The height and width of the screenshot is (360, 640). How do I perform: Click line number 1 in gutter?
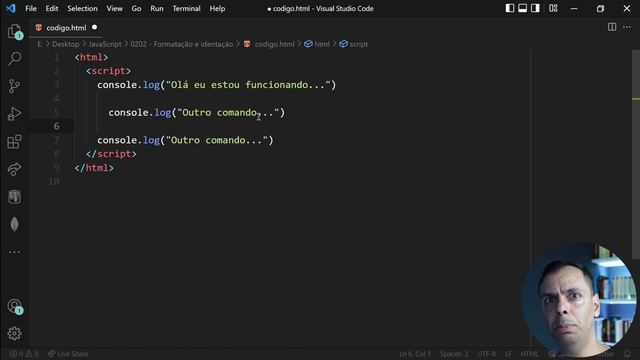tap(57, 57)
